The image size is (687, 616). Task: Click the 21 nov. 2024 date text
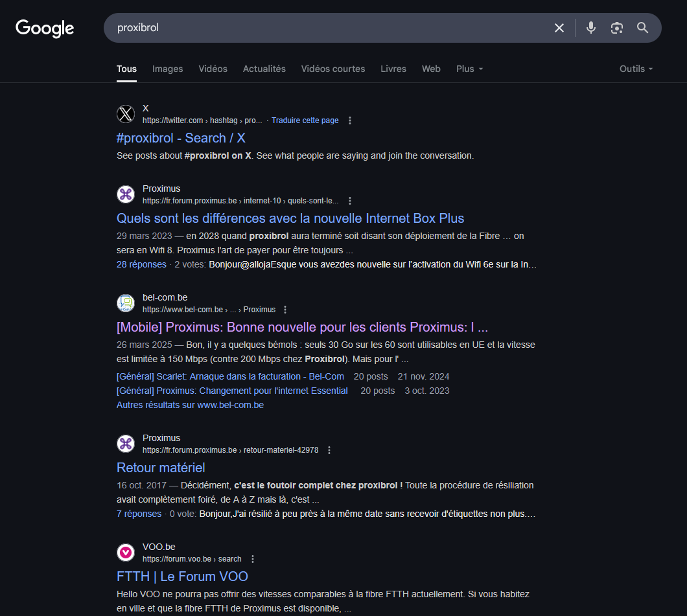click(423, 376)
